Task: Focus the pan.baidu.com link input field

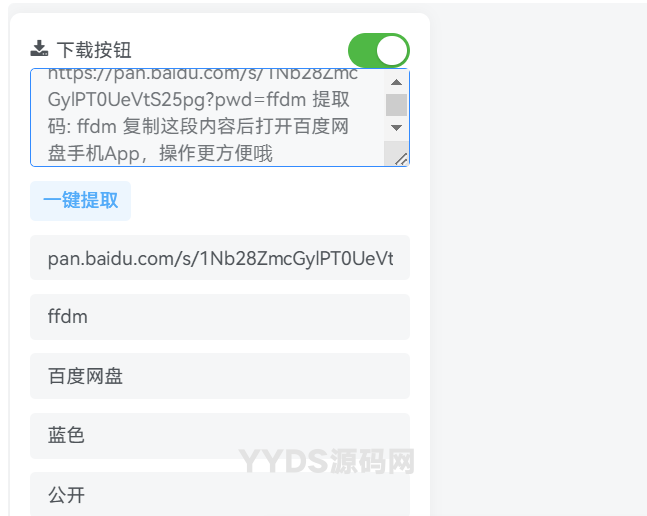Action: [220, 258]
